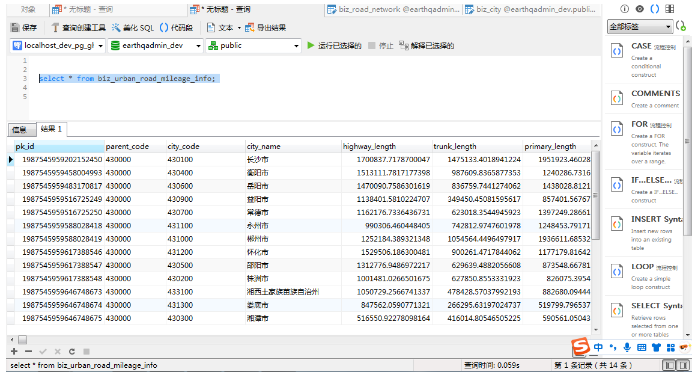
Task: Switch to the 信息 tab
Action: point(21,130)
